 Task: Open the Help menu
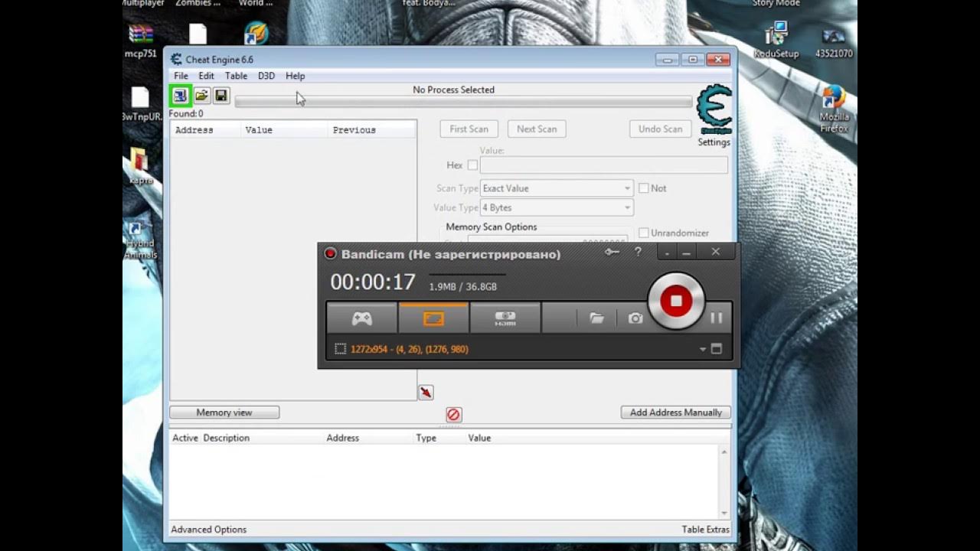tap(295, 76)
